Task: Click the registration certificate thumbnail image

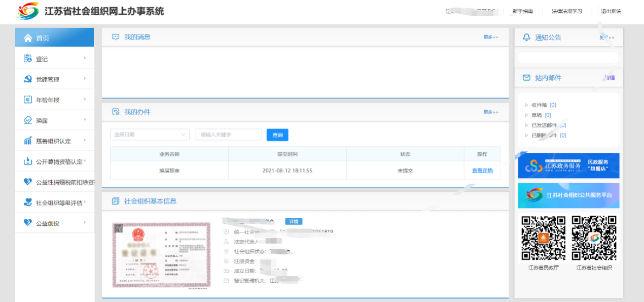Action: pyautogui.click(x=161, y=255)
